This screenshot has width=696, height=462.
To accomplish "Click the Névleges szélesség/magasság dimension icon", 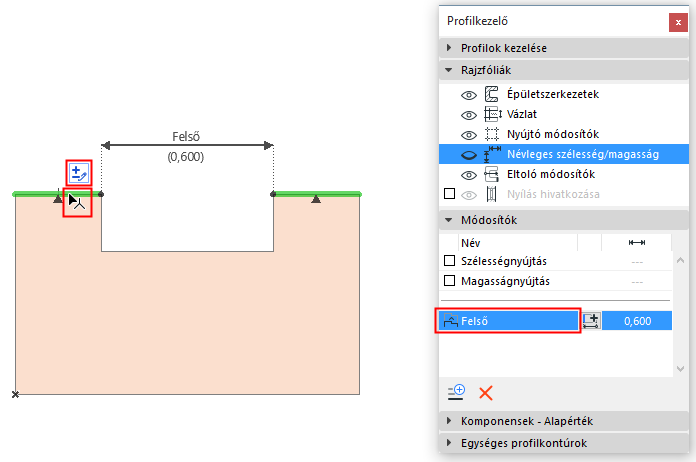I will point(492,154).
